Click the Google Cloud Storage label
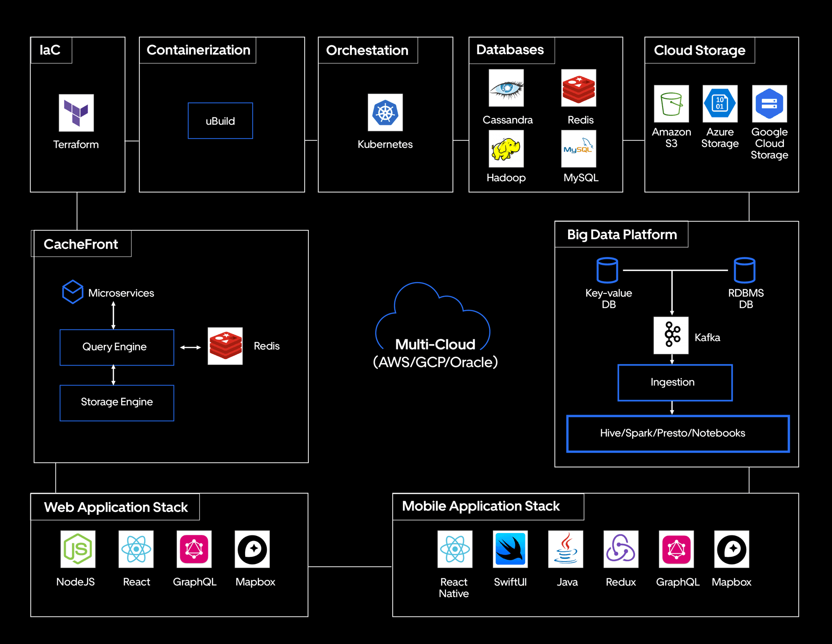This screenshot has height=644, width=832. (x=770, y=144)
